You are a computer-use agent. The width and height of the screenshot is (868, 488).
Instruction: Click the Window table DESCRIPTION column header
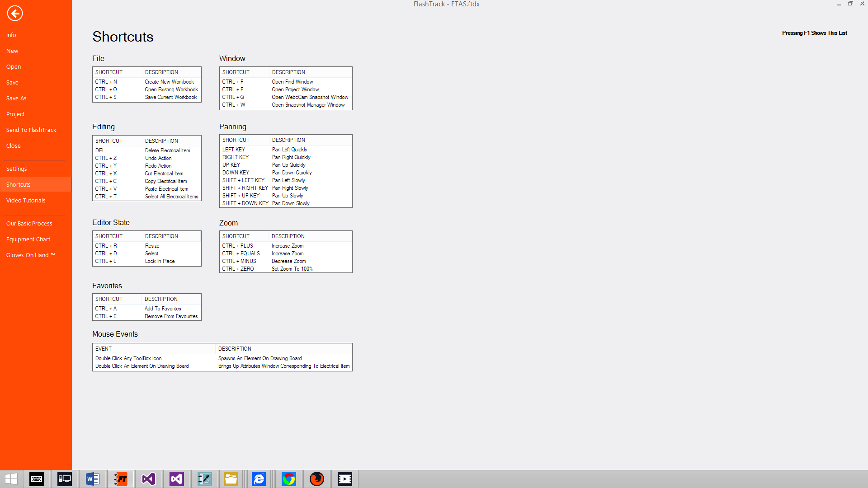pyautogui.click(x=310, y=72)
